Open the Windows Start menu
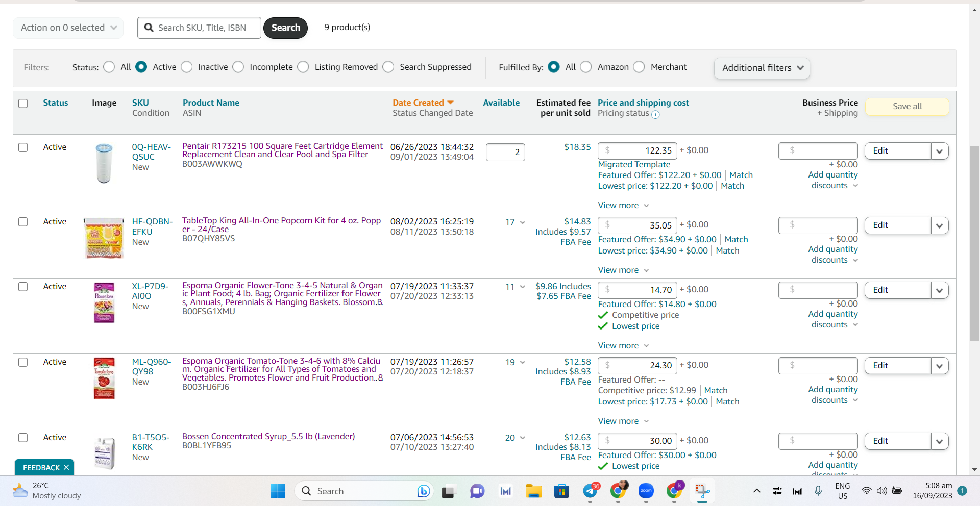This screenshot has height=506, width=980. tap(278, 491)
